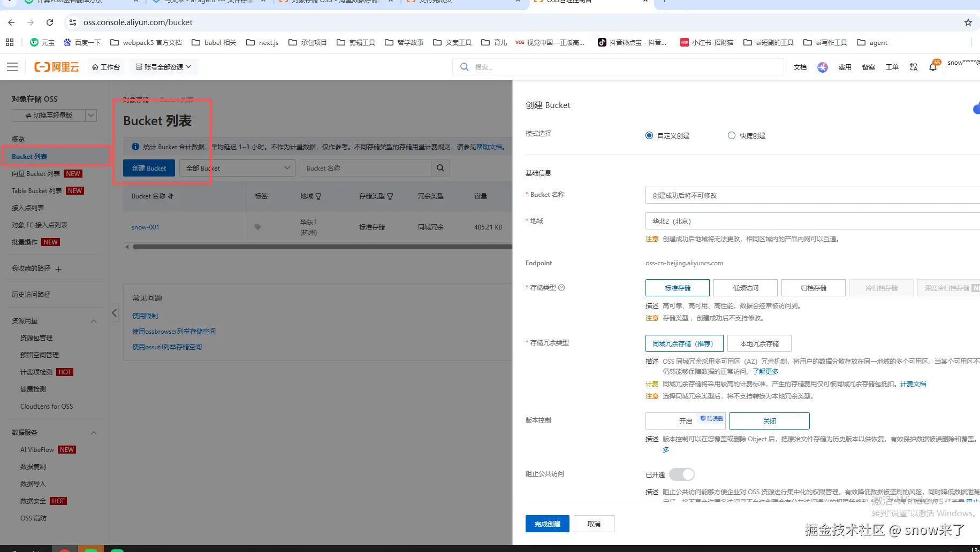Choose standard storage type

click(678, 288)
